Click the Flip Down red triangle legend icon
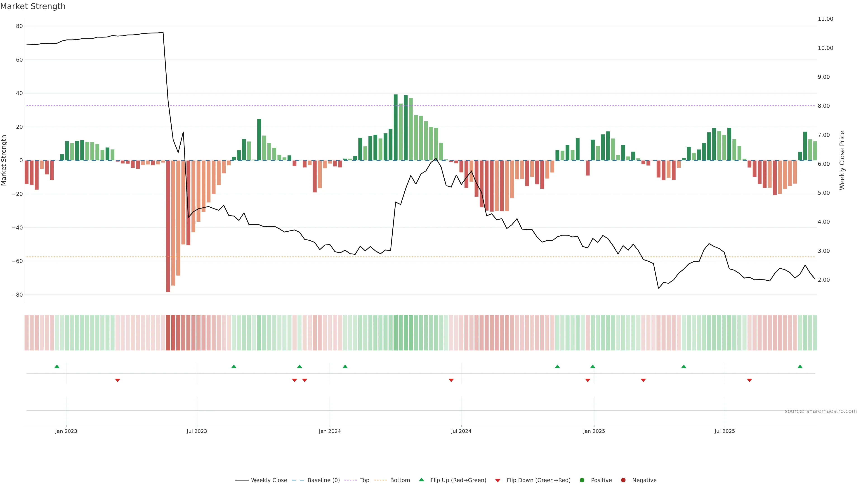Viewport: 868px width, 488px height. coord(498,481)
